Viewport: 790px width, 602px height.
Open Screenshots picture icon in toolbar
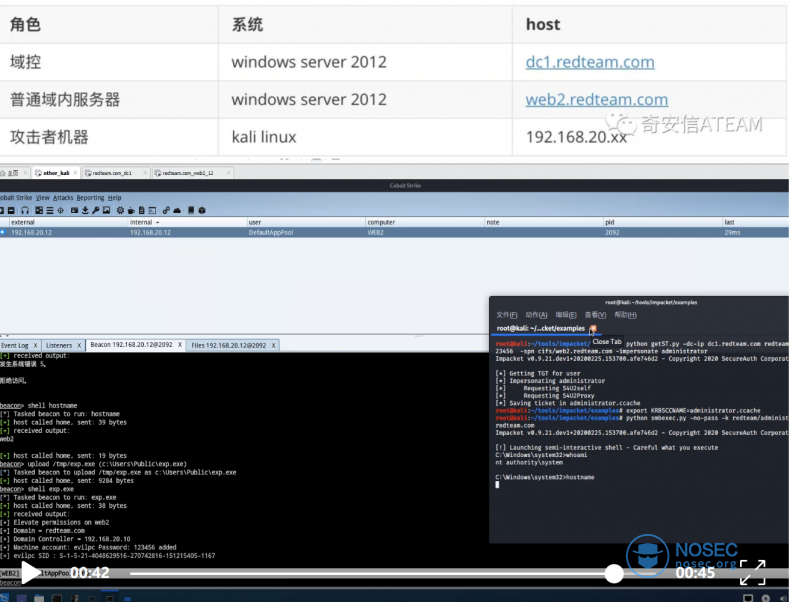point(106,210)
